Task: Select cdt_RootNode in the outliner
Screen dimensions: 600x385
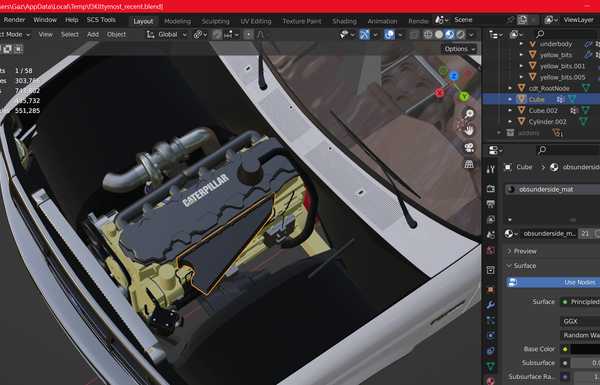Action: pyautogui.click(x=549, y=88)
